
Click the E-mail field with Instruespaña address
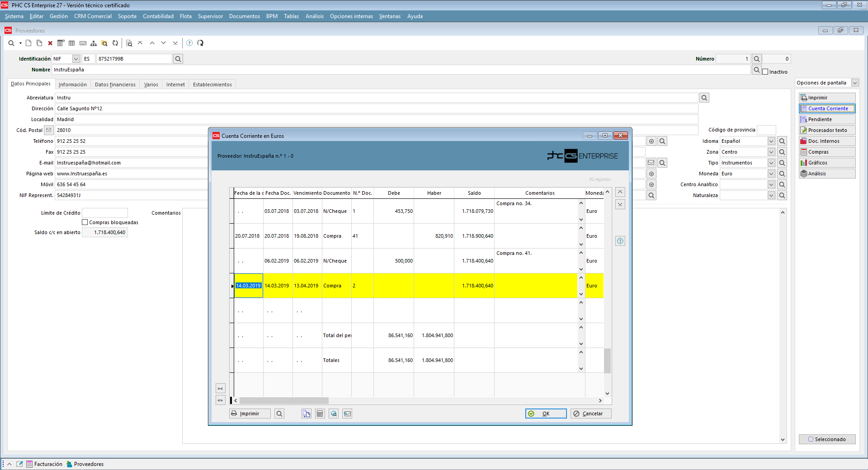(131, 163)
